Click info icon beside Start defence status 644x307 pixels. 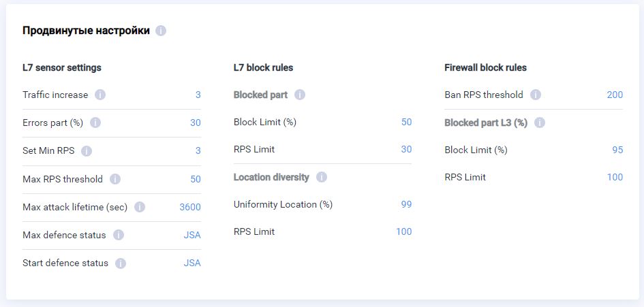coord(121,263)
